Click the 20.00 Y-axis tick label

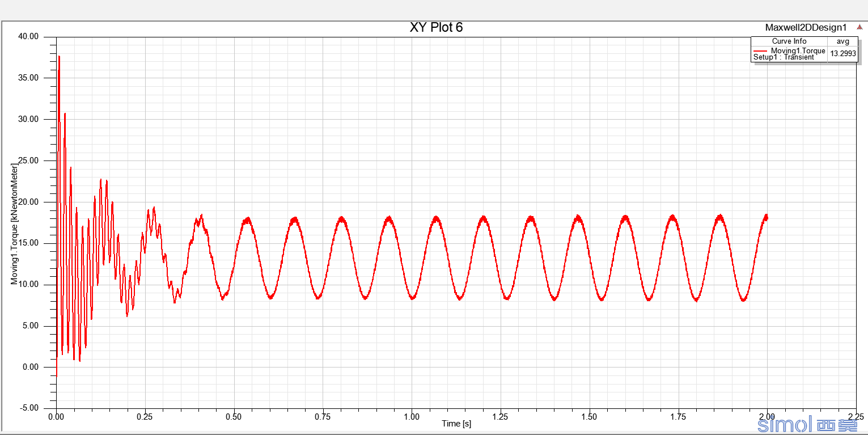coord(28,202)
